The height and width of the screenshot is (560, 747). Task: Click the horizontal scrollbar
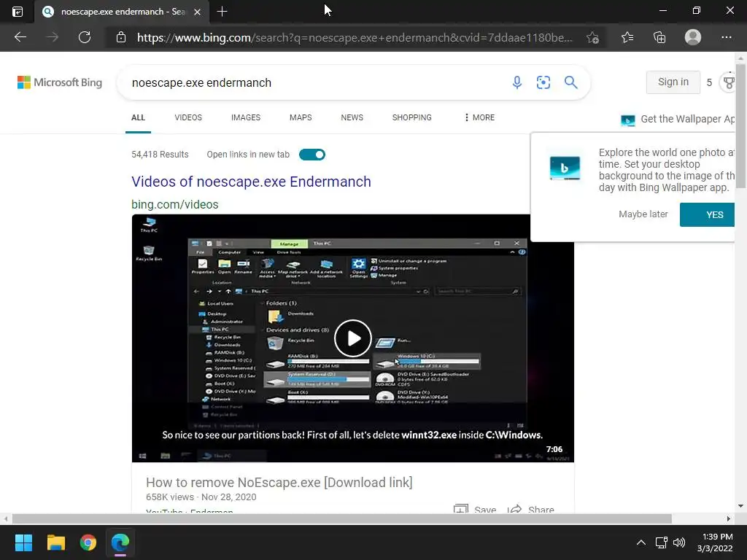[x=341, y=518]
